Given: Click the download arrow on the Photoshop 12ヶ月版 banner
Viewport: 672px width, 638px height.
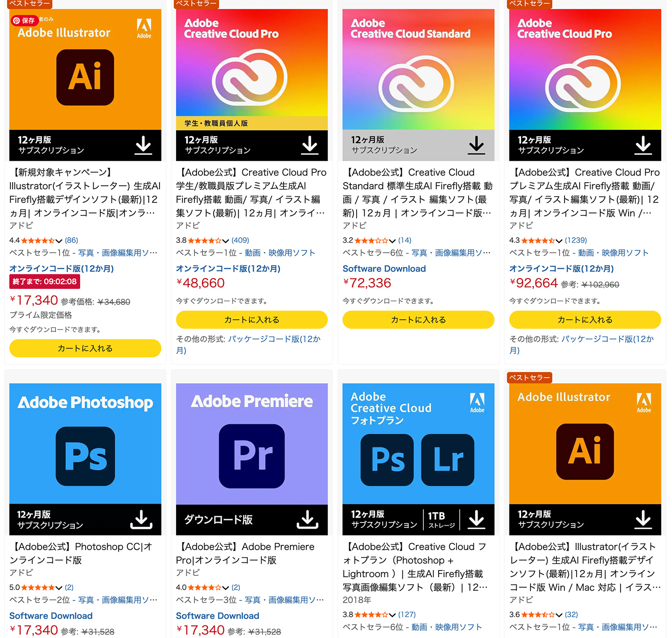Looking at the screenshot, I should pyautogui.click(x=141, y=519).
